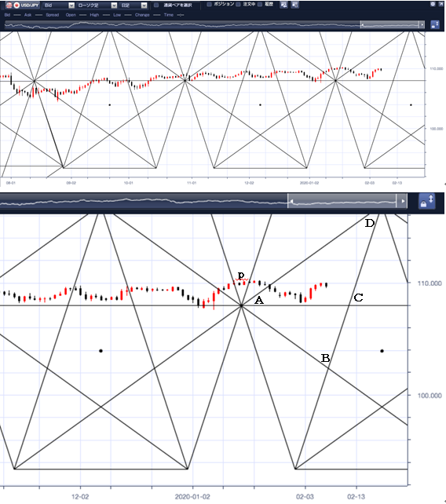Click the right arrow of the lower range navigator
The width and height of the screenshot is (446, 504).
click(402, 202)
